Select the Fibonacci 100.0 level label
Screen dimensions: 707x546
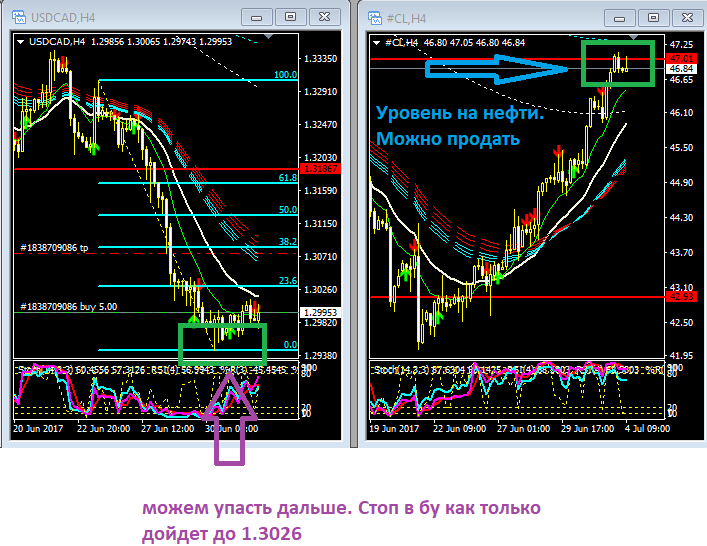pyautogui.click(x=285, y=75)
